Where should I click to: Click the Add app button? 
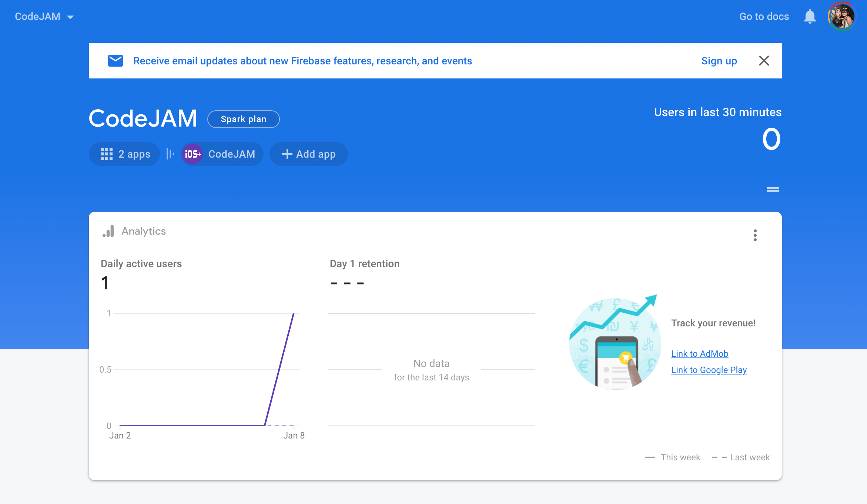point(308,154)
